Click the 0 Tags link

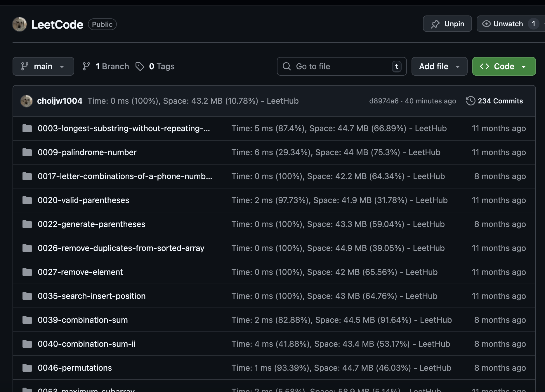tap(162, 66)
